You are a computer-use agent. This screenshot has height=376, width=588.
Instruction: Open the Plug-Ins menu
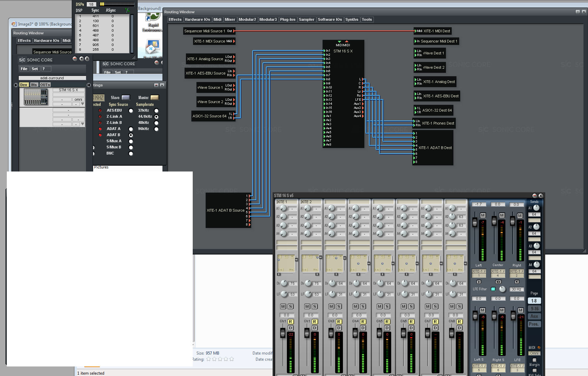pos(288,19)
